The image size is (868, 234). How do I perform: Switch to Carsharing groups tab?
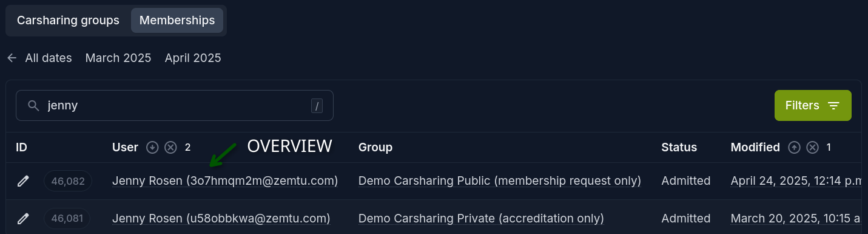click(68, 20)
